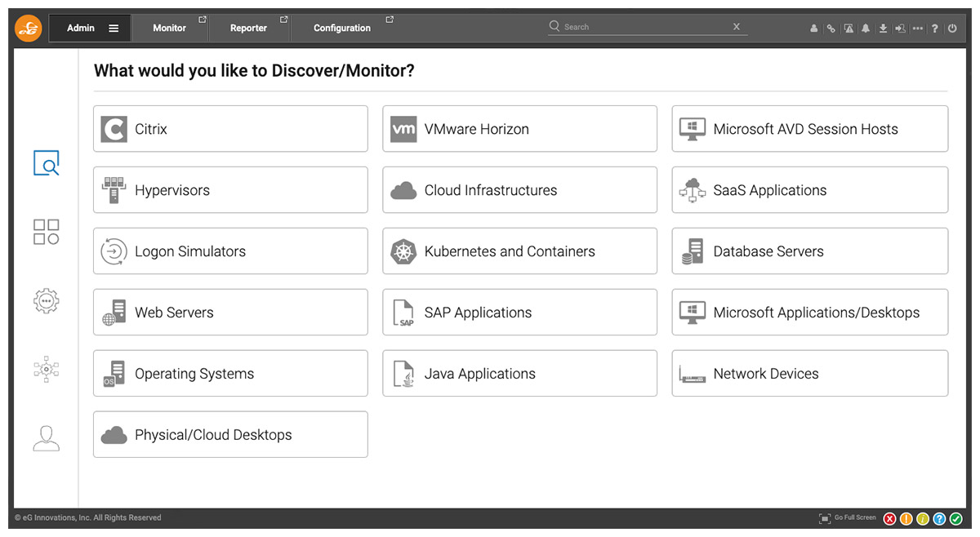Select the Java Applications tile
980x537 pixels.
519,374
